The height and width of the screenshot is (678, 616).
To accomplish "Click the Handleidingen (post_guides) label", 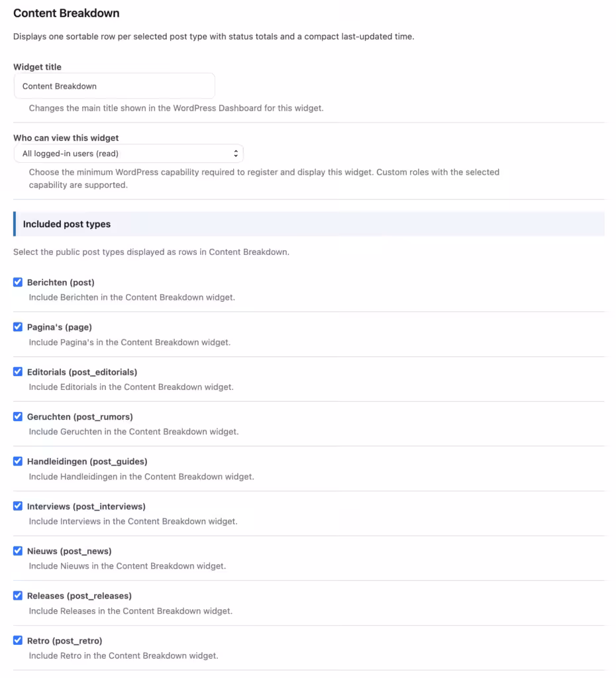I will (x=87, y=461).
